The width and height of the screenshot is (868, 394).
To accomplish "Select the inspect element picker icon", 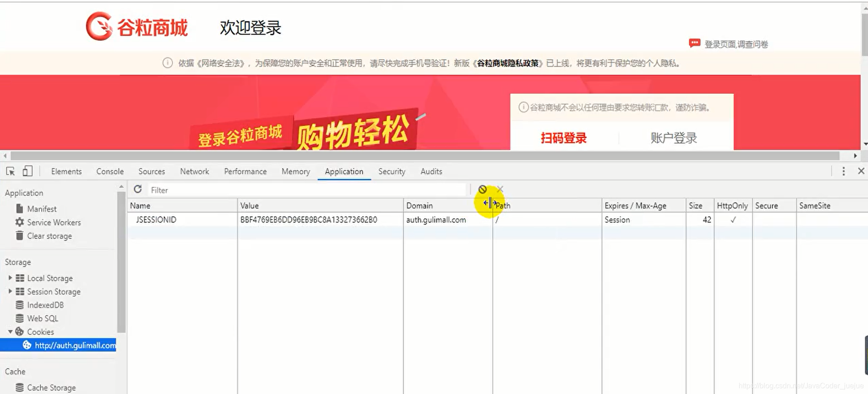I will pos(10,171).
